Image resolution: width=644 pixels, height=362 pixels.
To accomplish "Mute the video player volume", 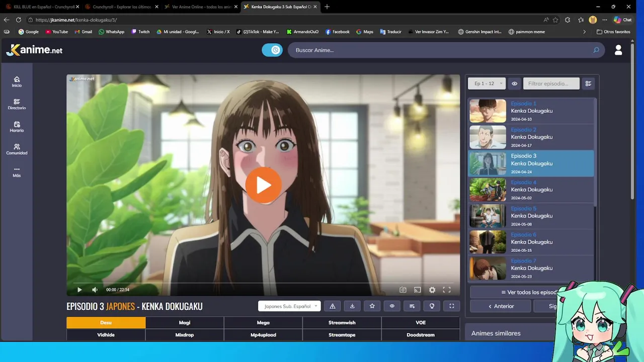I will [x=95, y=290].
